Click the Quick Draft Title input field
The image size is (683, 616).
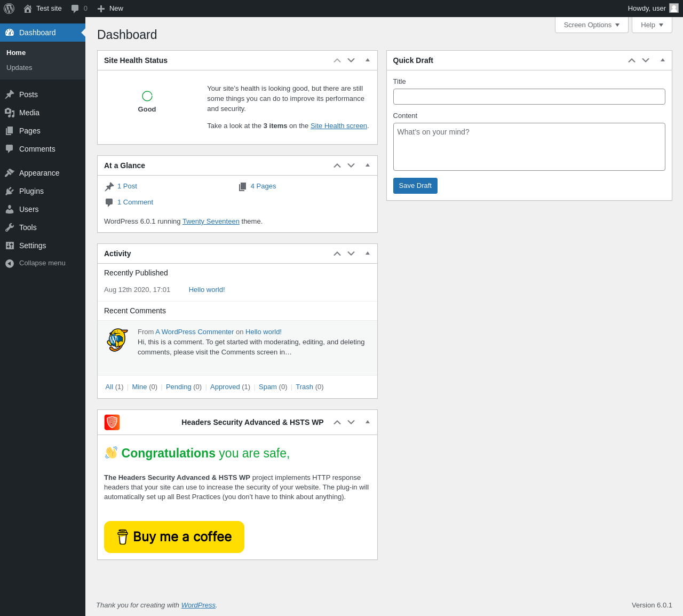529,97
